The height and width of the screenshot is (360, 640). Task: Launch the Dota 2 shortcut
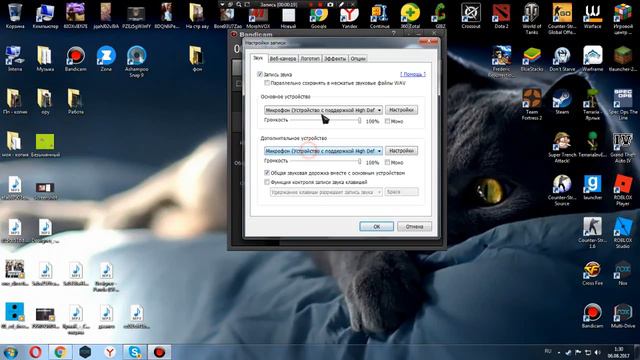(x=501, y=16)
